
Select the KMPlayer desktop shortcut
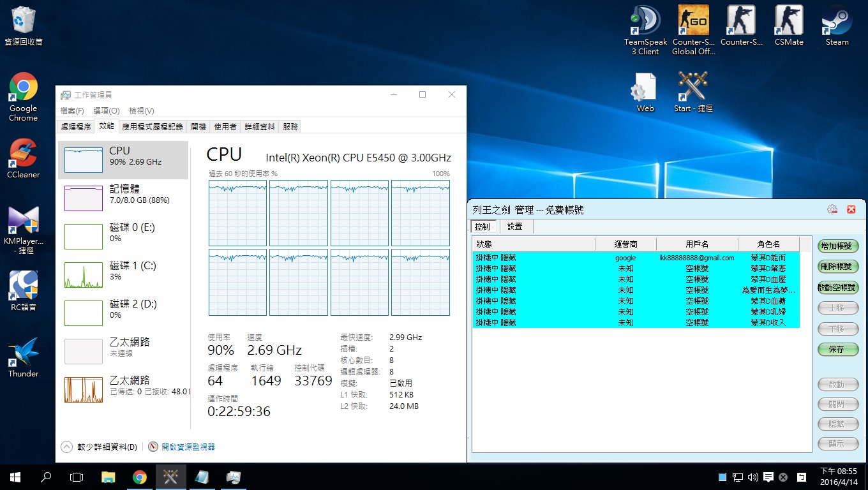pos(24,230)
